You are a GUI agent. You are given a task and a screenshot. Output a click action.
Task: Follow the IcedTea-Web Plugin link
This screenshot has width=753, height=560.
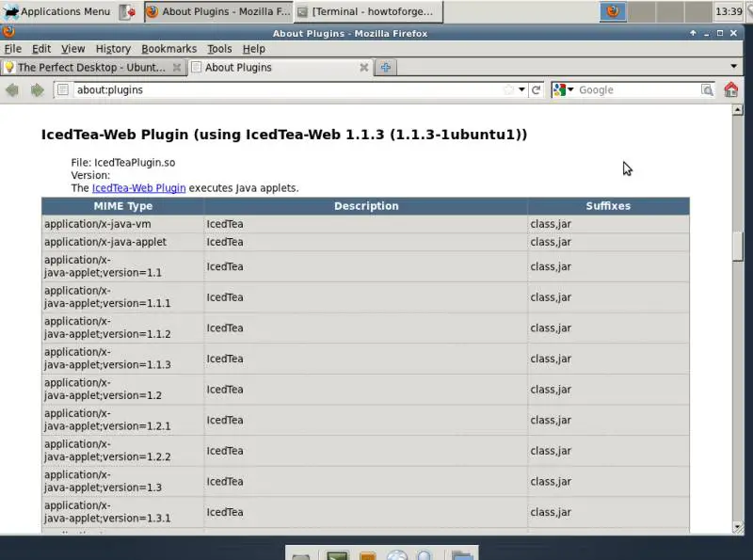138,188
